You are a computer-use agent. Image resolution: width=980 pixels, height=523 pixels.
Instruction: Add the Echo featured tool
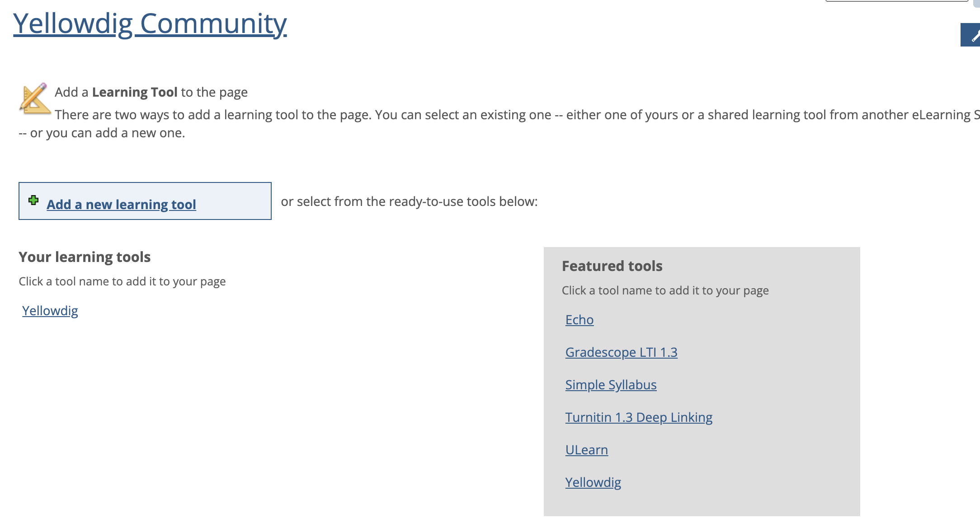coord(580,319)
